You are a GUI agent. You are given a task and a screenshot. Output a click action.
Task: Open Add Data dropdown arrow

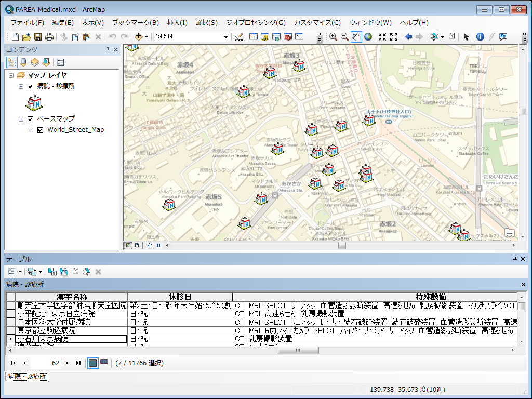[147, 37]
